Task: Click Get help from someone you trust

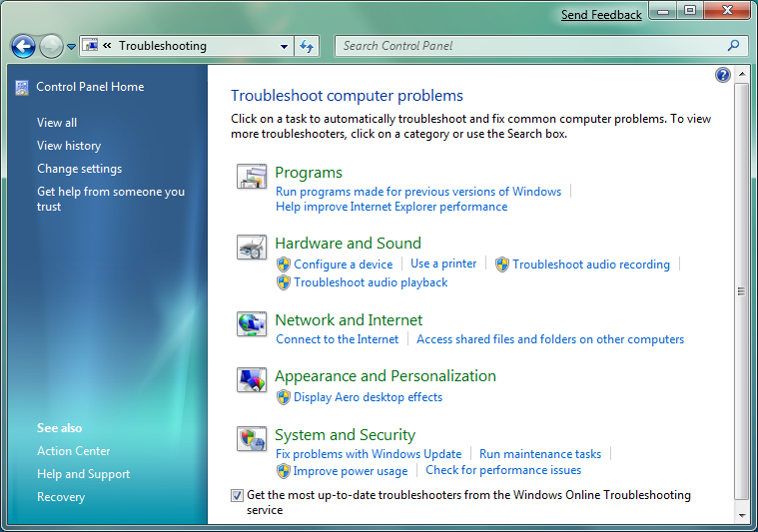Action: coord(111,199)
